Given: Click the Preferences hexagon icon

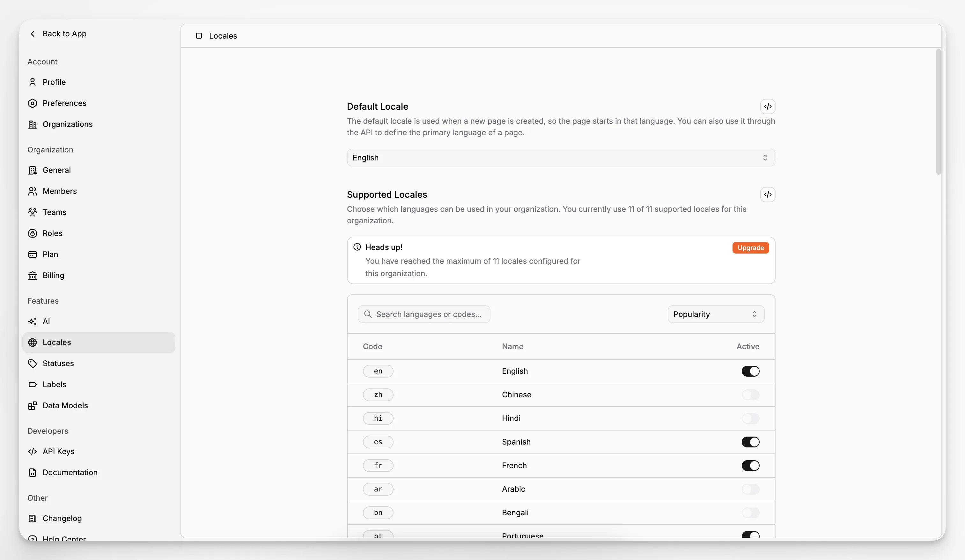Looking at the screenshot, I should [33, 103].
